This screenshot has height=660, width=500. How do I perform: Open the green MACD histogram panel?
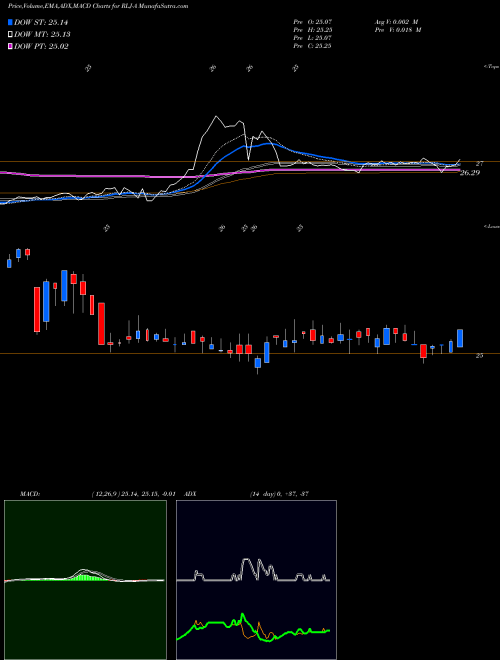(85, 580)
